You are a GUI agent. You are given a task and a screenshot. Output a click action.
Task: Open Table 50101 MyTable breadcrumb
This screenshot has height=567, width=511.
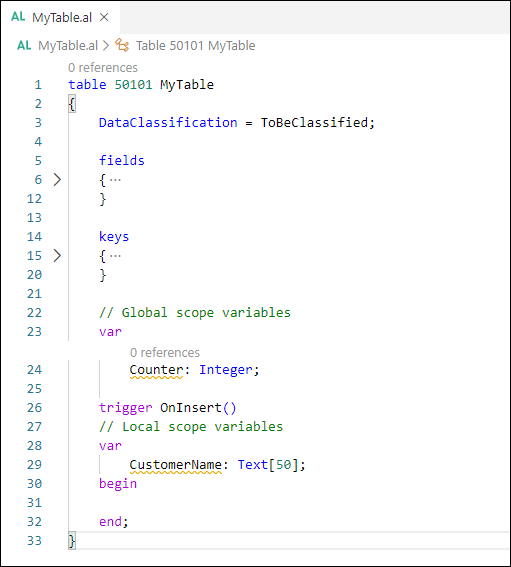tap(195, 46)
